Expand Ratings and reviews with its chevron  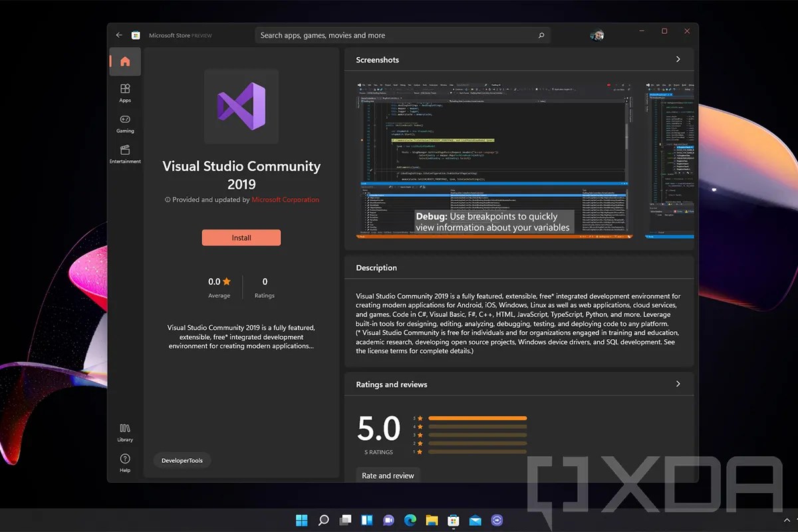pos(678,384)
